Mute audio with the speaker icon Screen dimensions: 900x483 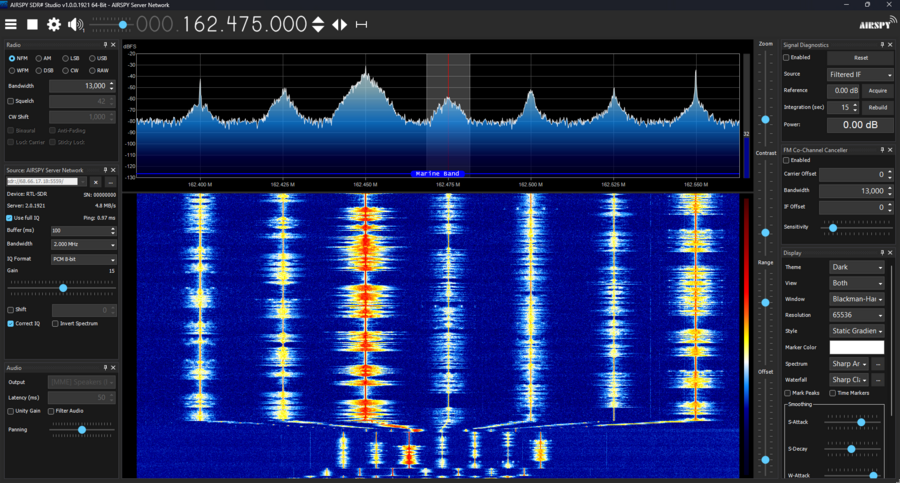(x=75, y=24)
